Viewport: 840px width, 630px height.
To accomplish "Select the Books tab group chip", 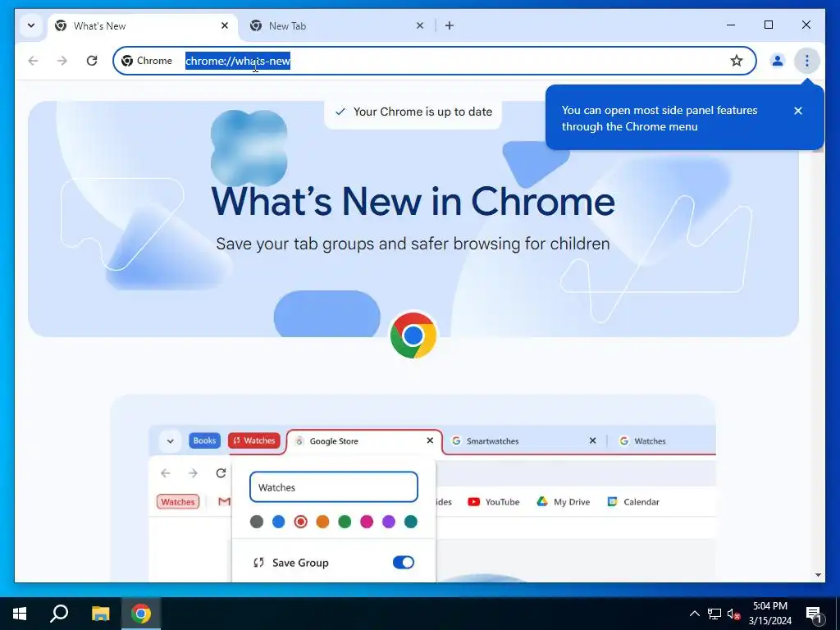I will point(204,441).
